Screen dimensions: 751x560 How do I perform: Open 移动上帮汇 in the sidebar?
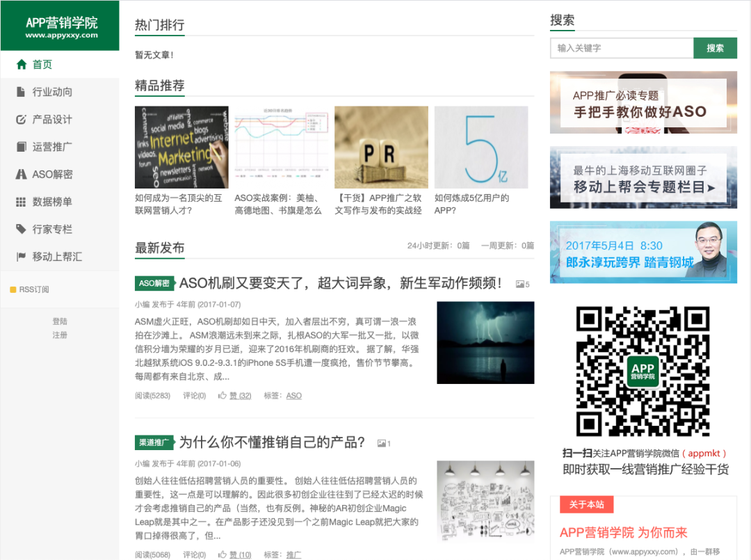pos(59,257)
